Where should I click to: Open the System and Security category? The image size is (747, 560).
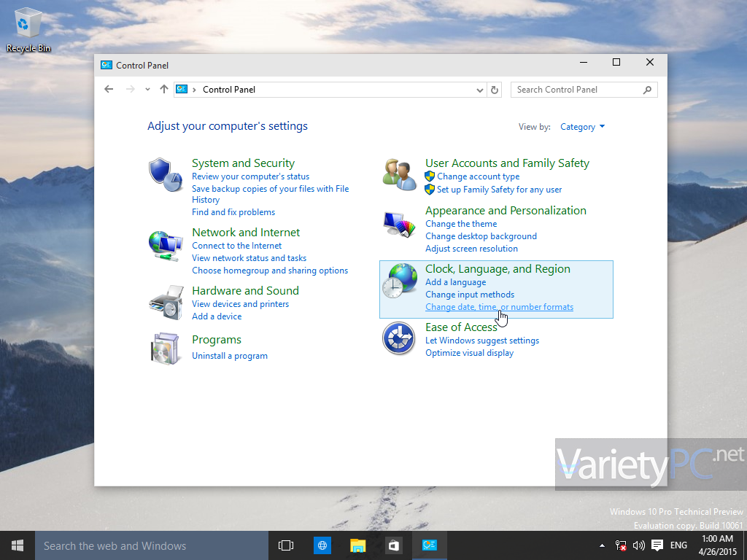[243, 163]
